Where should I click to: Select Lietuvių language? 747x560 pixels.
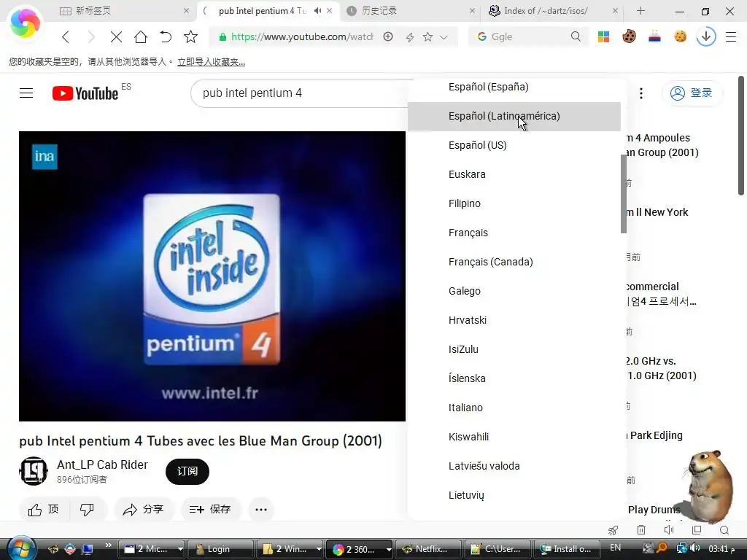coord(514,495)
